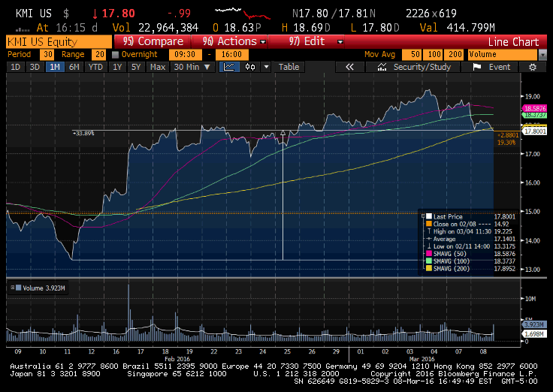Select the Max range tab
553x392 pixels.
(157, 67)
